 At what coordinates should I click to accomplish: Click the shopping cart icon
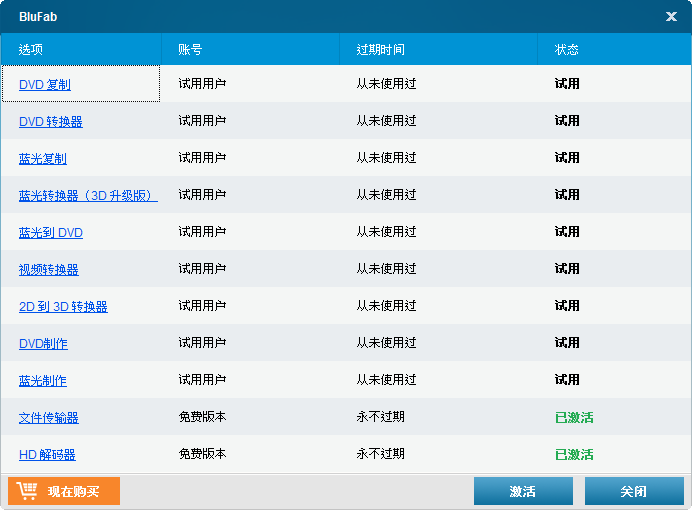(27, 491)
